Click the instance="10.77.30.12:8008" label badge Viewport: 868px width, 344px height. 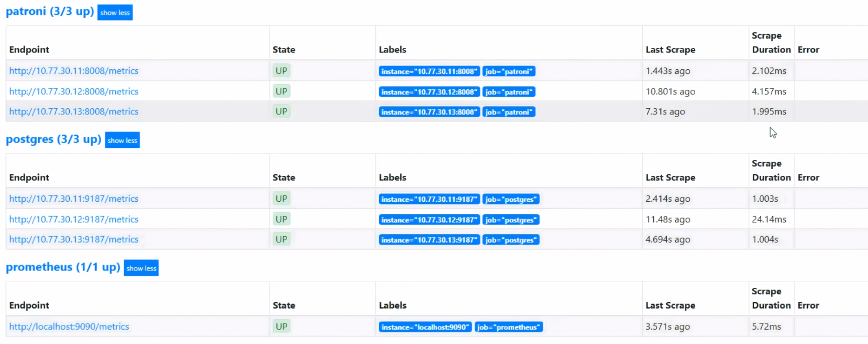click(429, 92)
